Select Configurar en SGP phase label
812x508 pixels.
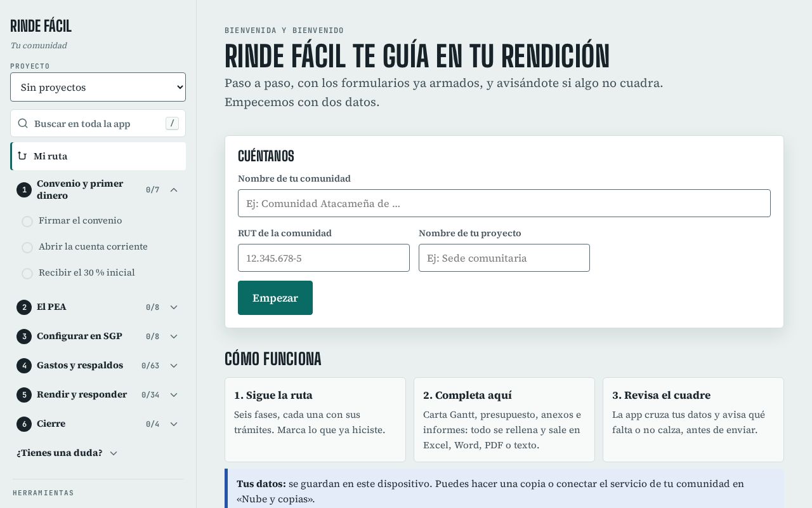coord(79,336)
